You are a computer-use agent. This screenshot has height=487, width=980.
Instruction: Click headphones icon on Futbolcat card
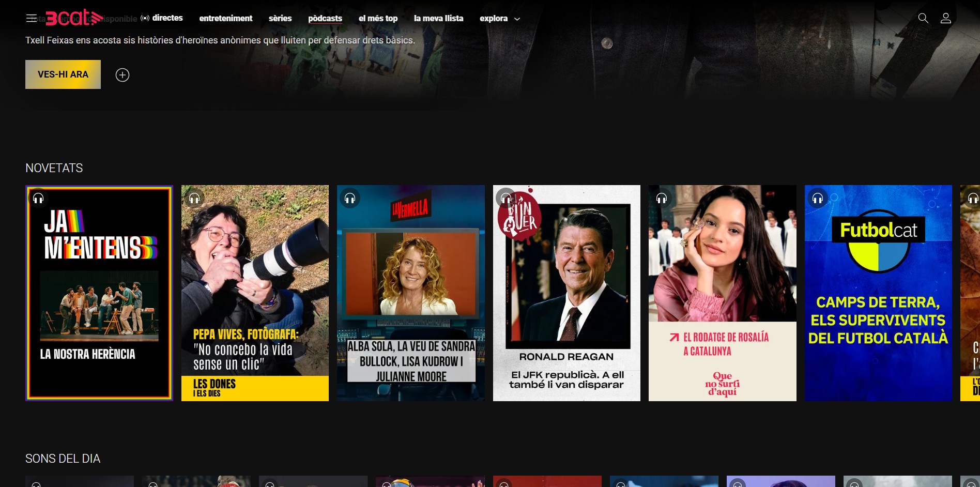(x=817, y=199)
